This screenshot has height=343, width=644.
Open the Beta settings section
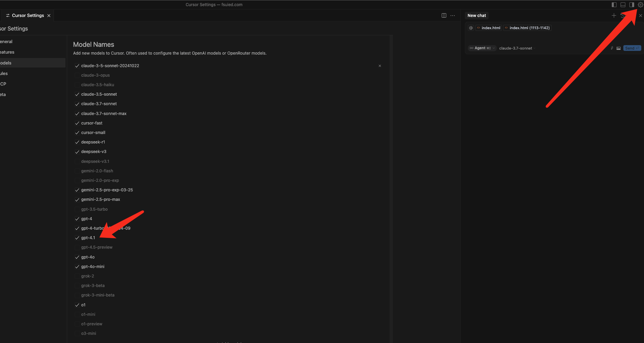click(x=33, y=94)
